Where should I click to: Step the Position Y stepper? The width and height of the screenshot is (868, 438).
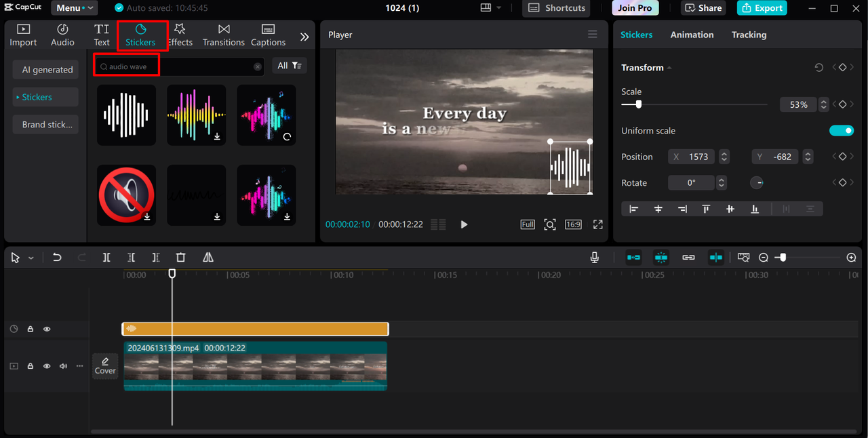808,157
